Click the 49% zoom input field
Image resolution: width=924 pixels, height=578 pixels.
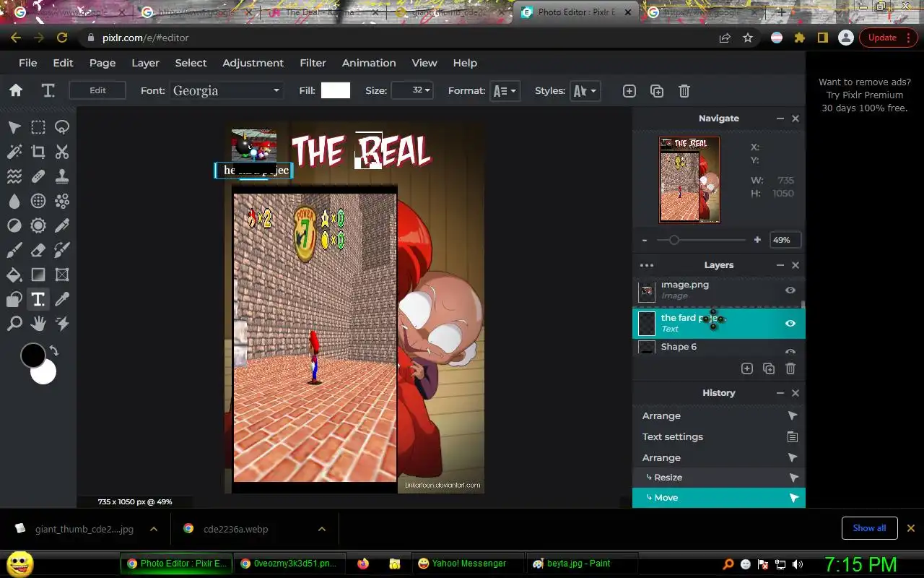click(785, 240)
